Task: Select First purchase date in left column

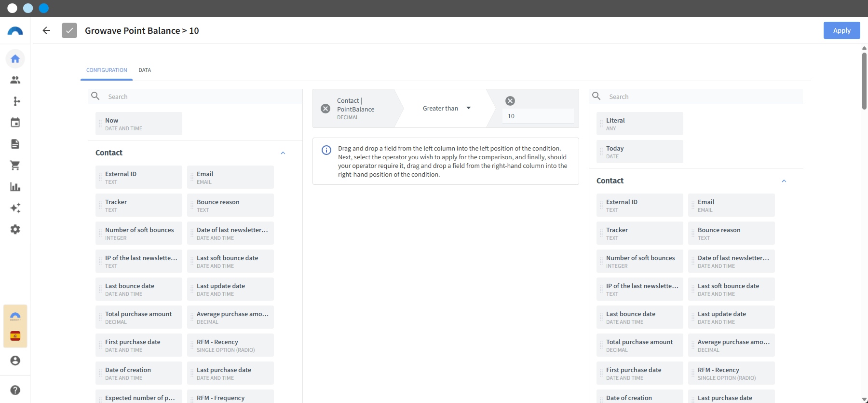Action: (x=139, y=345)
